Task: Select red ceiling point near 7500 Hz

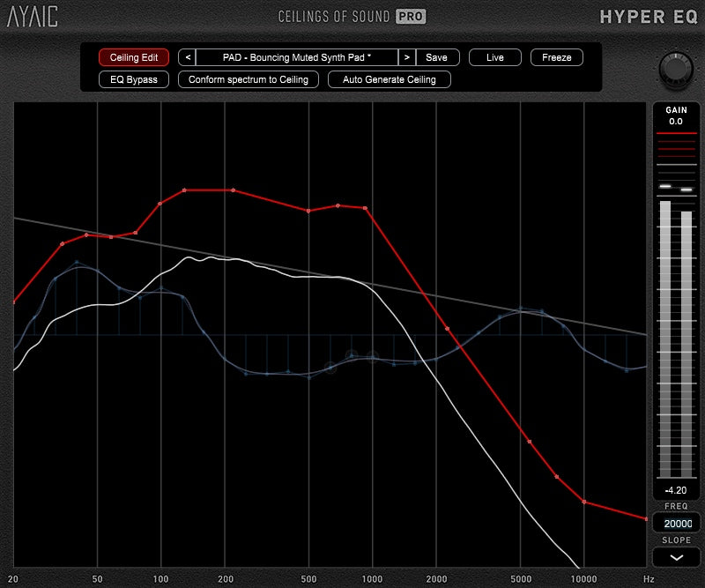Action: pos(557,477)
